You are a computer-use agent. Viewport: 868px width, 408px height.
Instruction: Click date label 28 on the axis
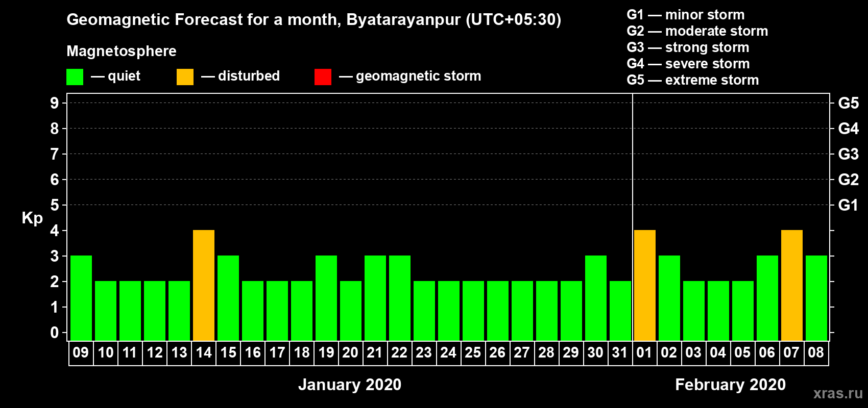(x=546, y=352)
